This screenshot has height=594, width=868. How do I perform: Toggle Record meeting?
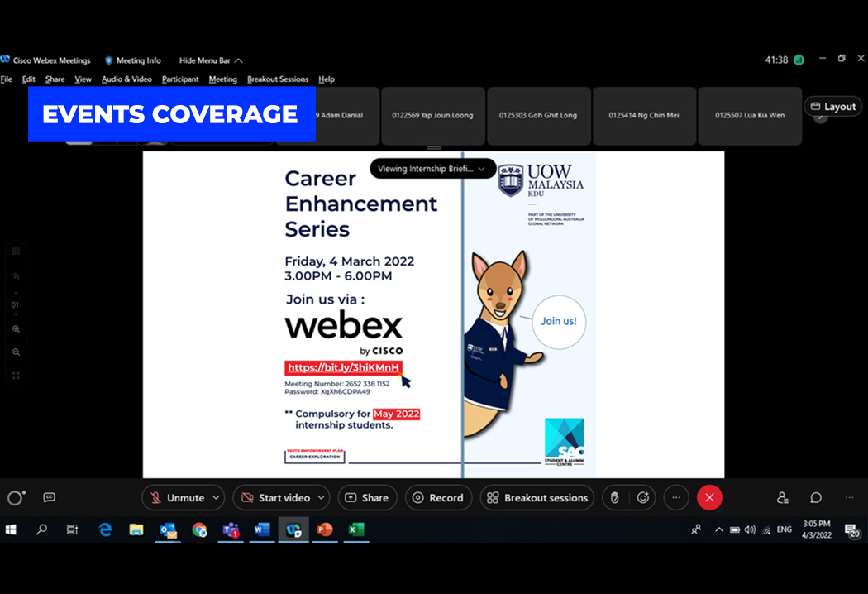coord(438,497)
